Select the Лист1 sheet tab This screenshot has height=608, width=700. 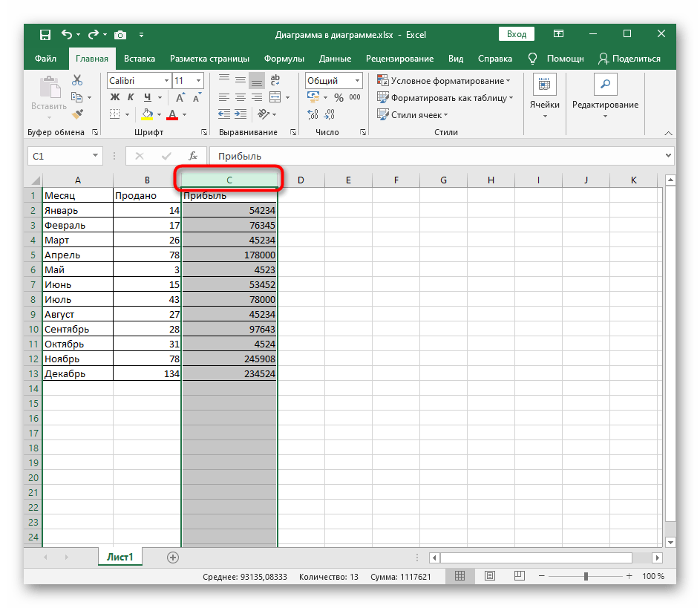click(x=120, y=557)
